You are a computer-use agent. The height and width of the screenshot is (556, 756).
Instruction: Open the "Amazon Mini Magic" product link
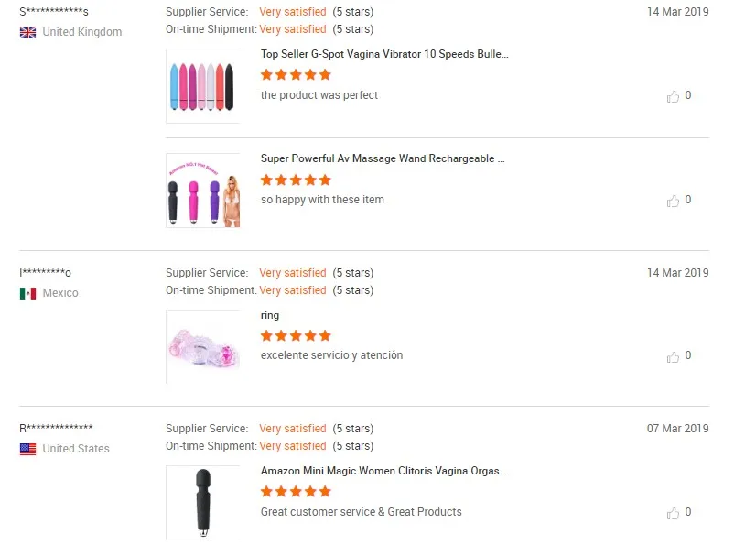(383, 471)
